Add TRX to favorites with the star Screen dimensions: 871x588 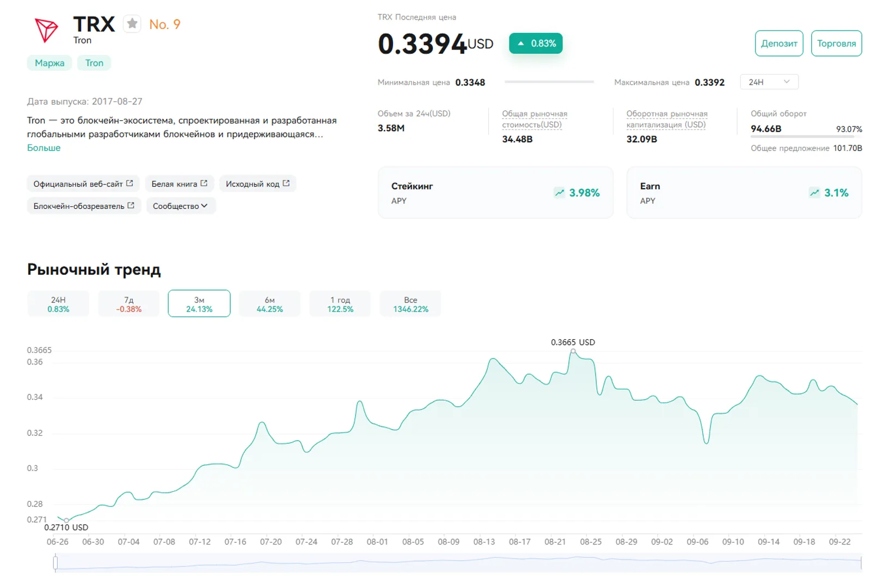click(x=132, y=24)
